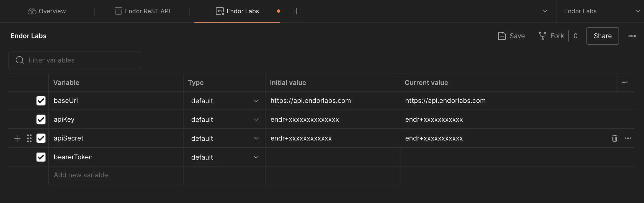Uncheck the apiKey variable
Image resolution: width=644 pixels, height=203 pixels.
click(x=41, y=119)
